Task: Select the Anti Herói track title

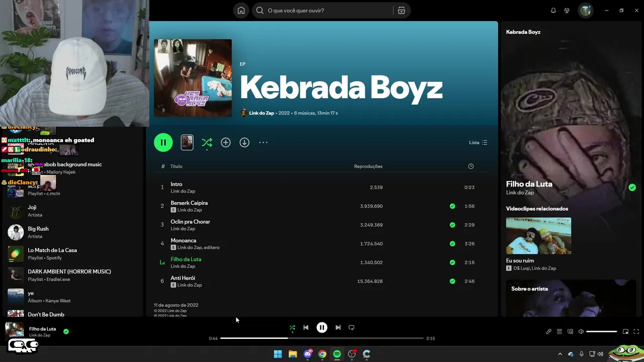Action: coord(183,278)
